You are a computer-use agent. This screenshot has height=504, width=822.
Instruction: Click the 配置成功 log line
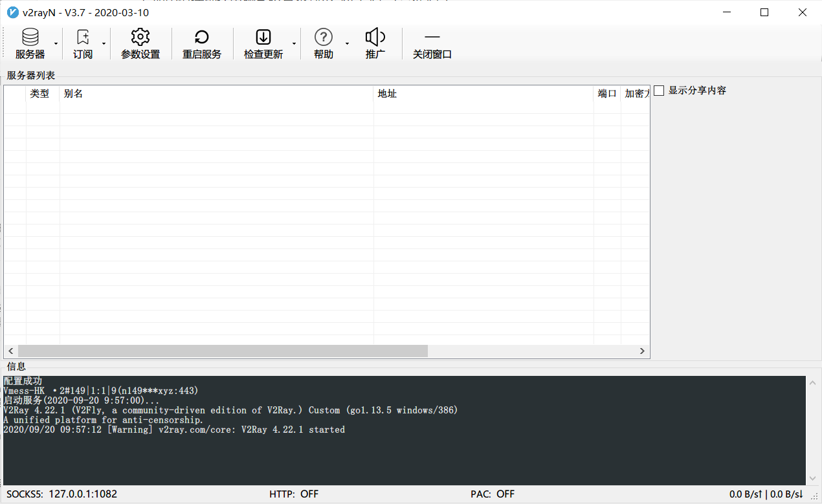click(23, 381)
